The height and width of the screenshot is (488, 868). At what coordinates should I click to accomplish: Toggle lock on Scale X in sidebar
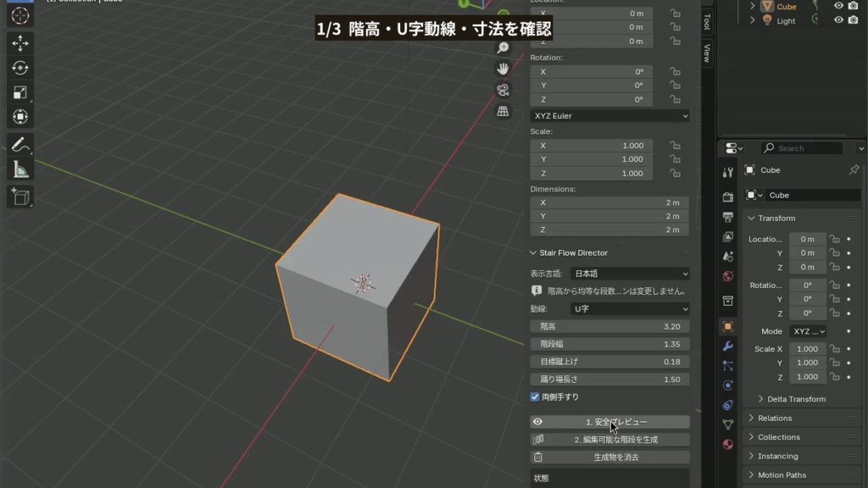coord(675,146)
